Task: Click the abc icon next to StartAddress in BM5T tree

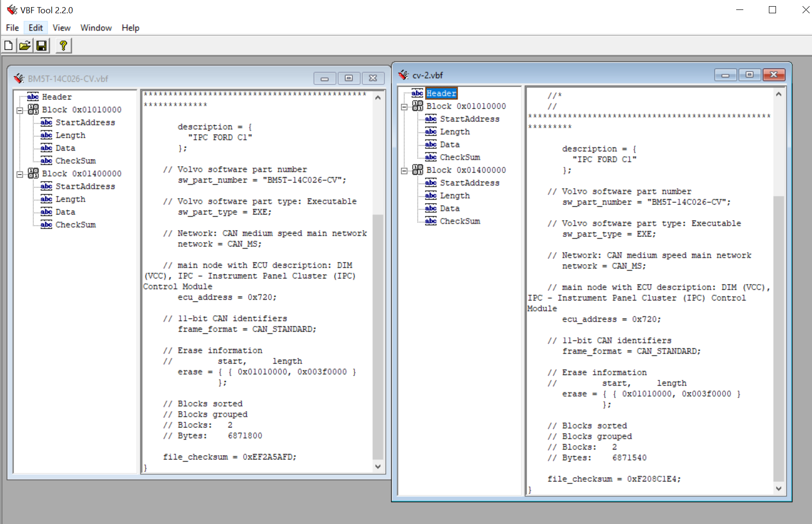Action: tap(46, 122)
